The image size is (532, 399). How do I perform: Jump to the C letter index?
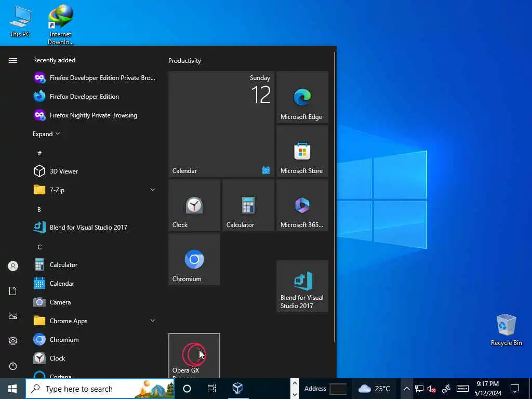pos(39,247)
